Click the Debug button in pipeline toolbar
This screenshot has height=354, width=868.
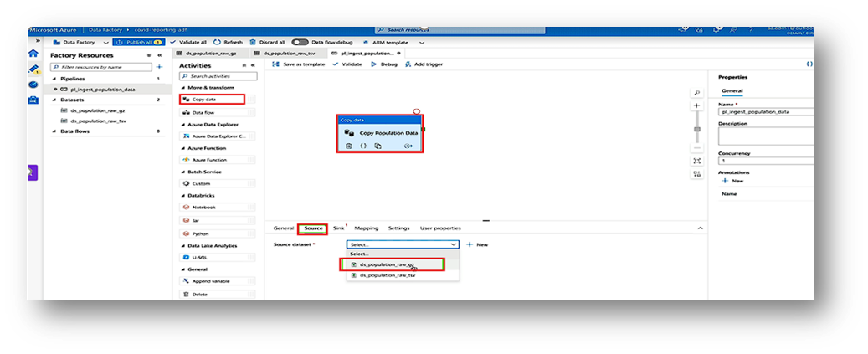click(x=384, y=64)
